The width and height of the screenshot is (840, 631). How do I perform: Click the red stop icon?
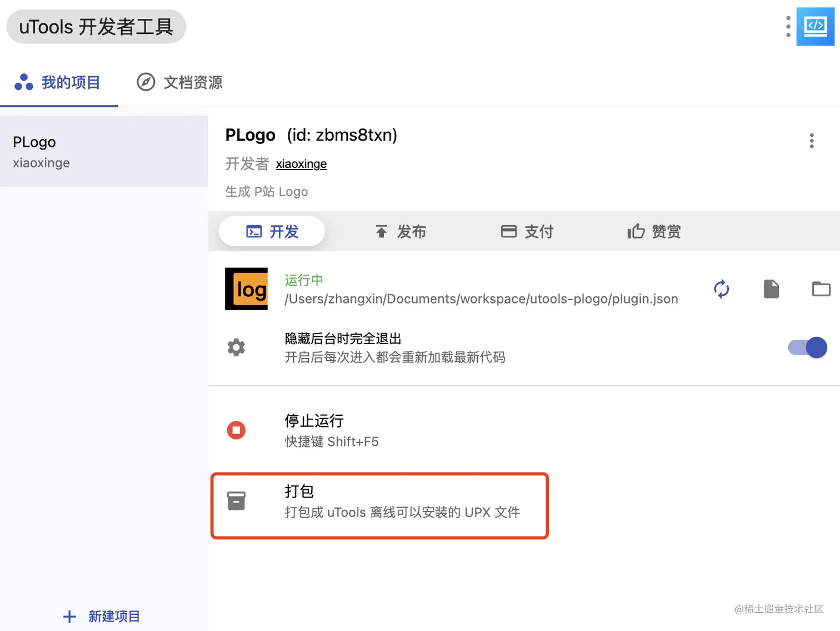click(x=236, y=430)
